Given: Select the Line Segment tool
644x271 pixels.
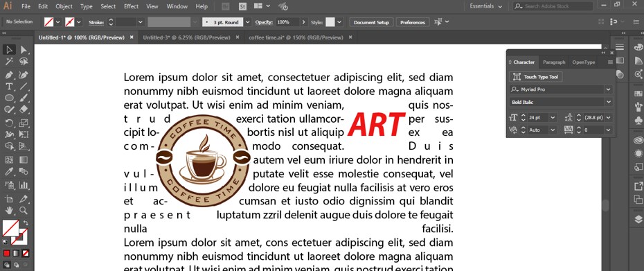Looking at the screenshot, I should click(24, 87).
